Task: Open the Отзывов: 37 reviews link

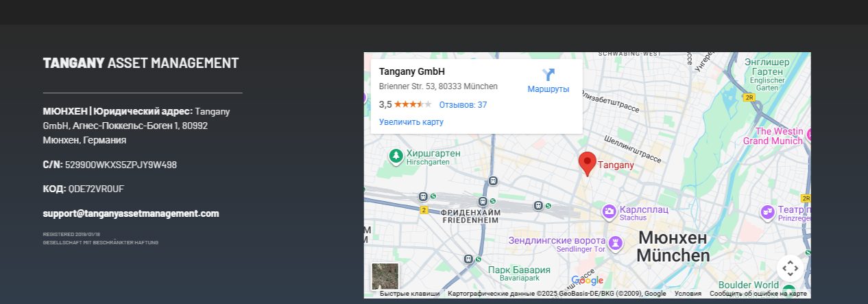Action: click(463, 105)
